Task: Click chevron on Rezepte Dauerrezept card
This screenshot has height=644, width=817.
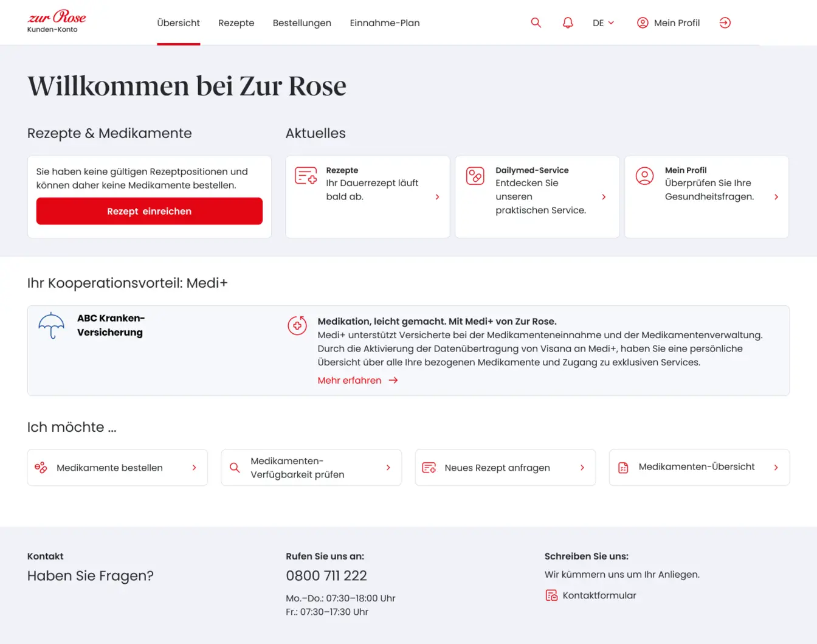Action: [437, 196]
